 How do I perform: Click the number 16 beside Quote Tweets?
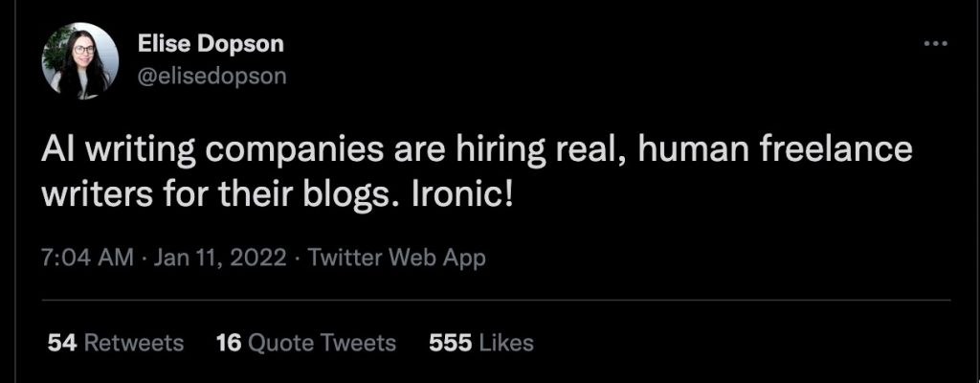tap(228, 342)
